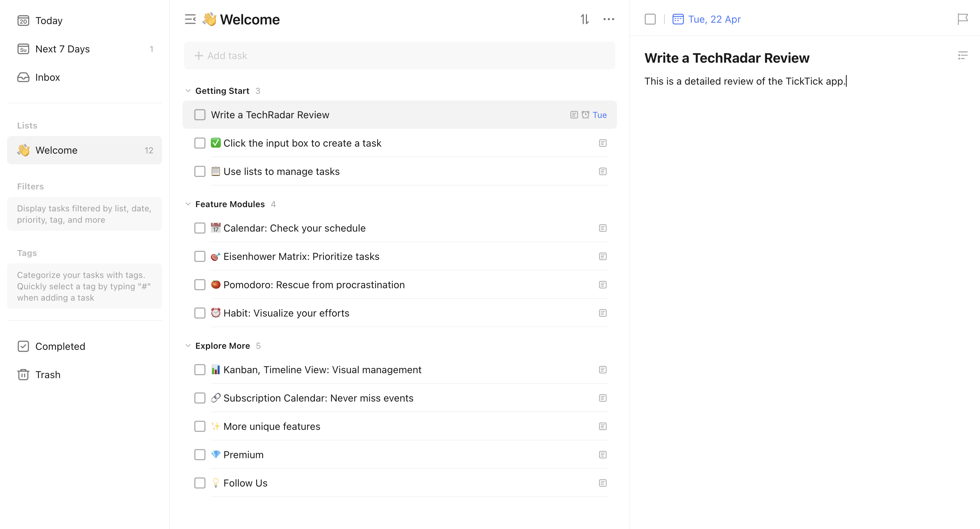
Task: Click into the description text about TickTick app
Action: [745, 81]
